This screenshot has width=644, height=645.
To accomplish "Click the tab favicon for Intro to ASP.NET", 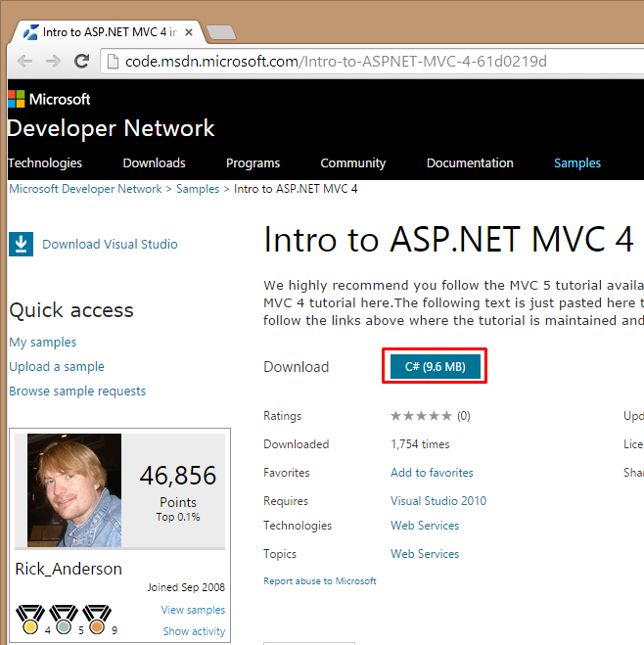I will [x=31, y=32].
